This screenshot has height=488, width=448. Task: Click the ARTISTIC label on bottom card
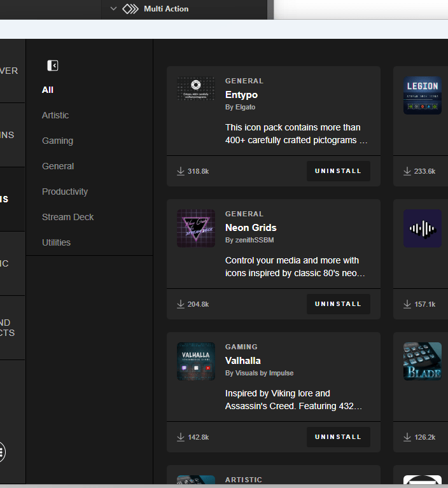pyautogui.click(x=244, y=480)
